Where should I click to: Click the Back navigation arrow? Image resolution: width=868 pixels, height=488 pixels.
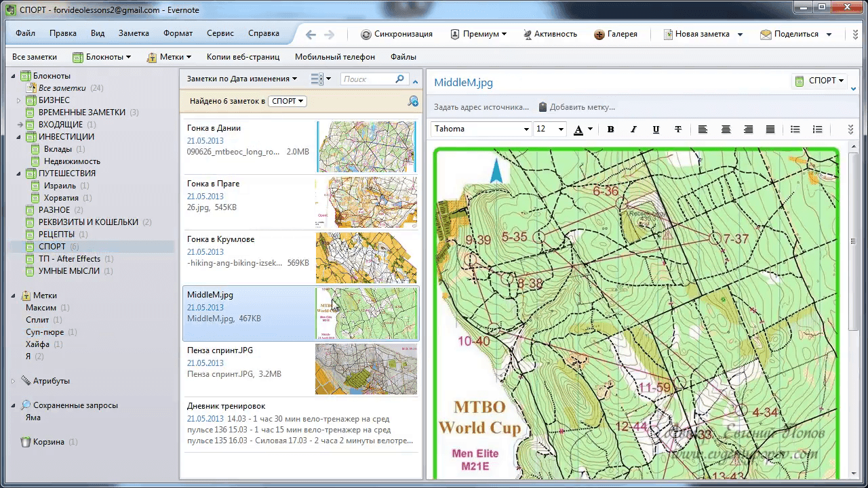coord(311,35)
